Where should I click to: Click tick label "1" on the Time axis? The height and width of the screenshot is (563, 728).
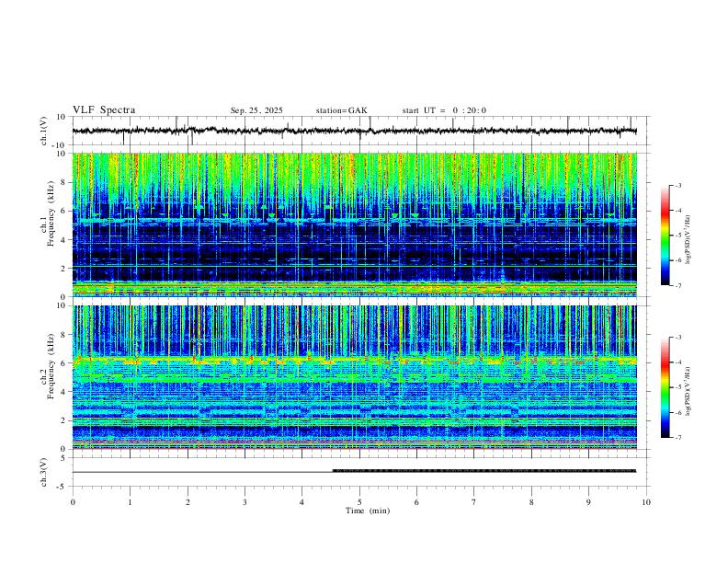130,502
